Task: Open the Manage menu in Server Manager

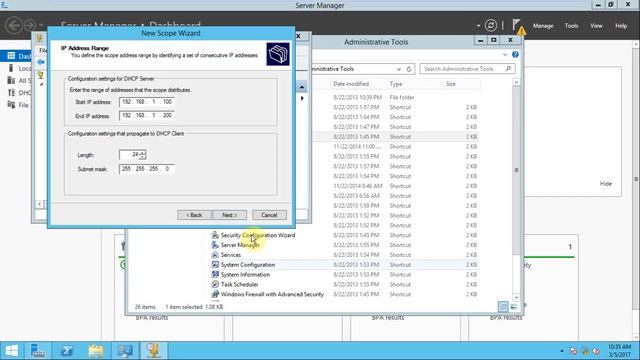Action: (x=543, y=26)
